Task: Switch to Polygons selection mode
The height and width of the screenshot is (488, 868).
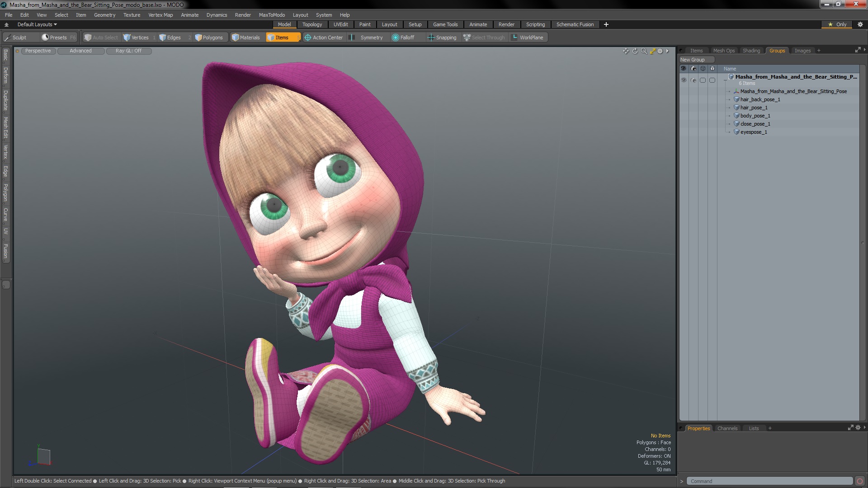Action: (209, 38)
